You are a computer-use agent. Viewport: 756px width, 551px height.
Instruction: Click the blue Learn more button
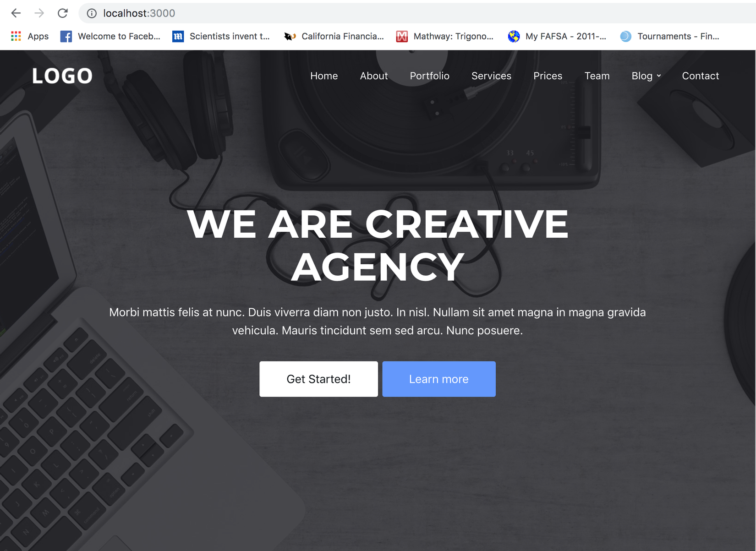439,379
